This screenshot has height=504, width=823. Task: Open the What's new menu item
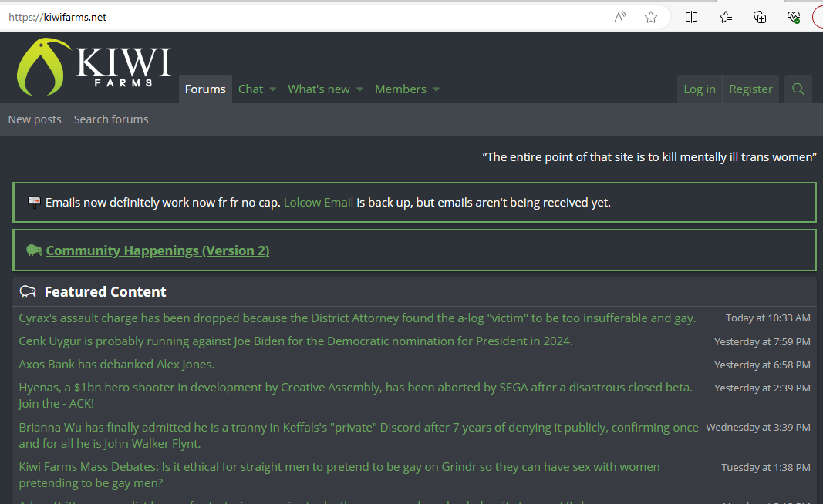(x=319, y=89)
